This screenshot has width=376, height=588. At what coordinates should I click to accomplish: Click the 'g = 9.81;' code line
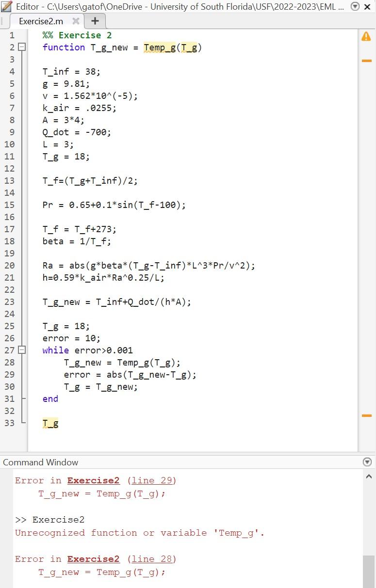tap(66, 84)
